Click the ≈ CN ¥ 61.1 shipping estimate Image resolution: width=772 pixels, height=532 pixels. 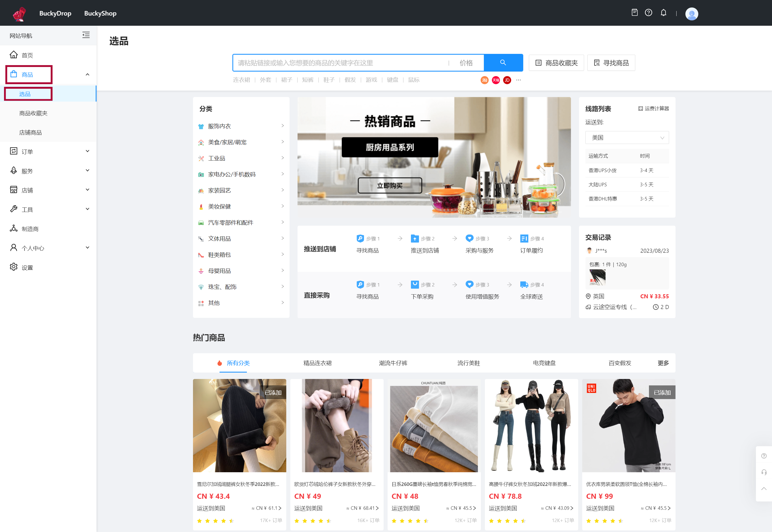tap(266, 508)
